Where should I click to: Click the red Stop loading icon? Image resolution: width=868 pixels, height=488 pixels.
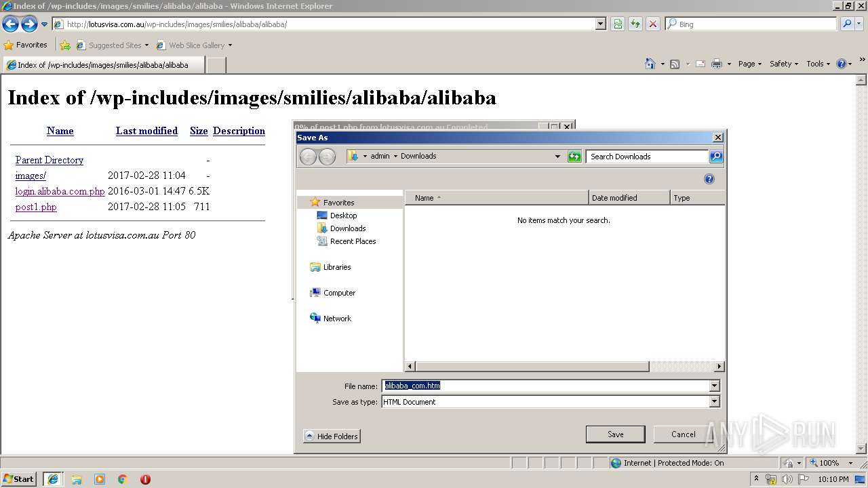[652, 24]
